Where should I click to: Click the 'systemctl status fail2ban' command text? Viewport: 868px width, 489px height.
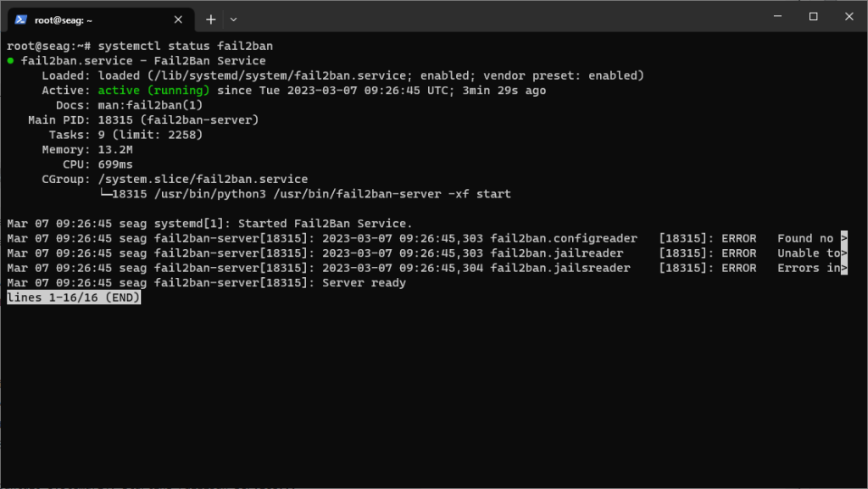pos(186,46)
